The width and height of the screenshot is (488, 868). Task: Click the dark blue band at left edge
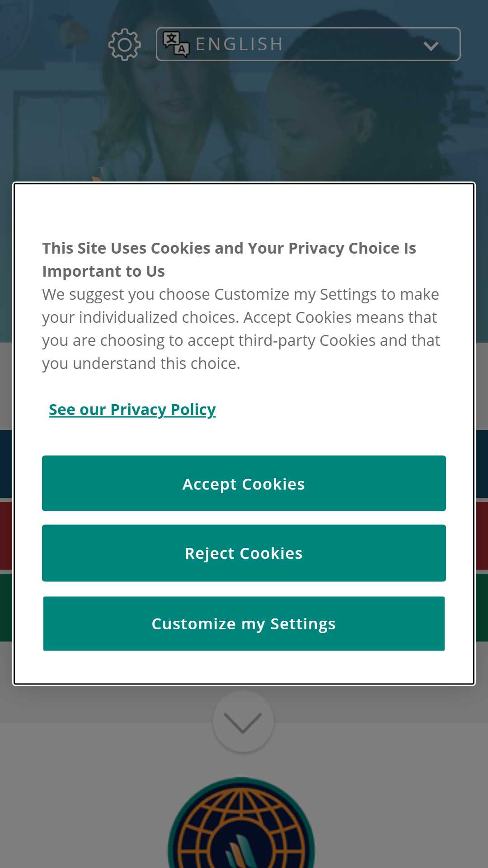pyautogui.click(x=6, y=463)
